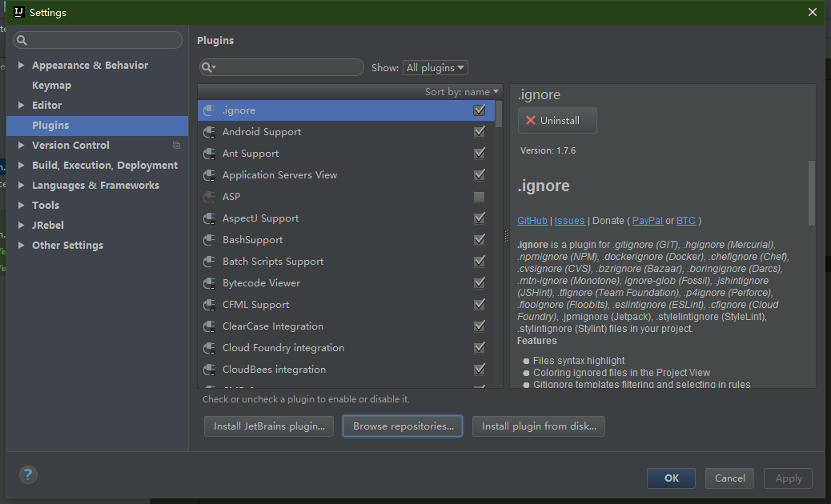Click the Ant Support plugin icon
Viewport: 831px width, 504px height.
pos(209,154)
